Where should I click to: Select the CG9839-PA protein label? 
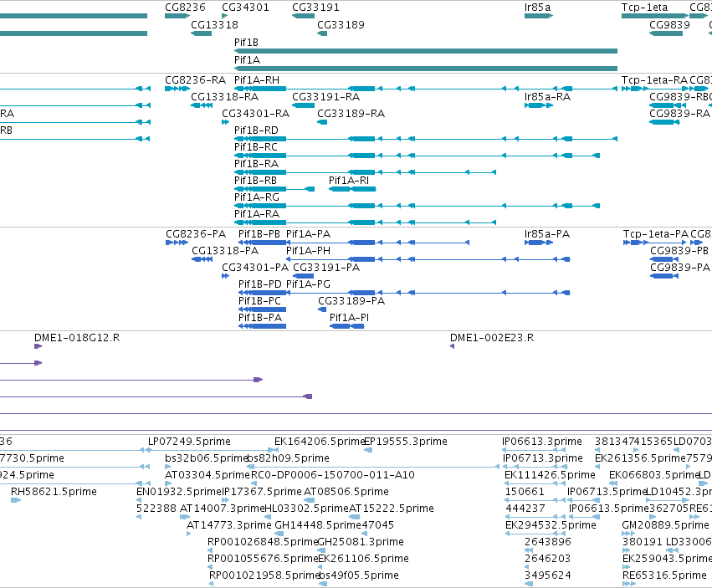click(679, 268)
